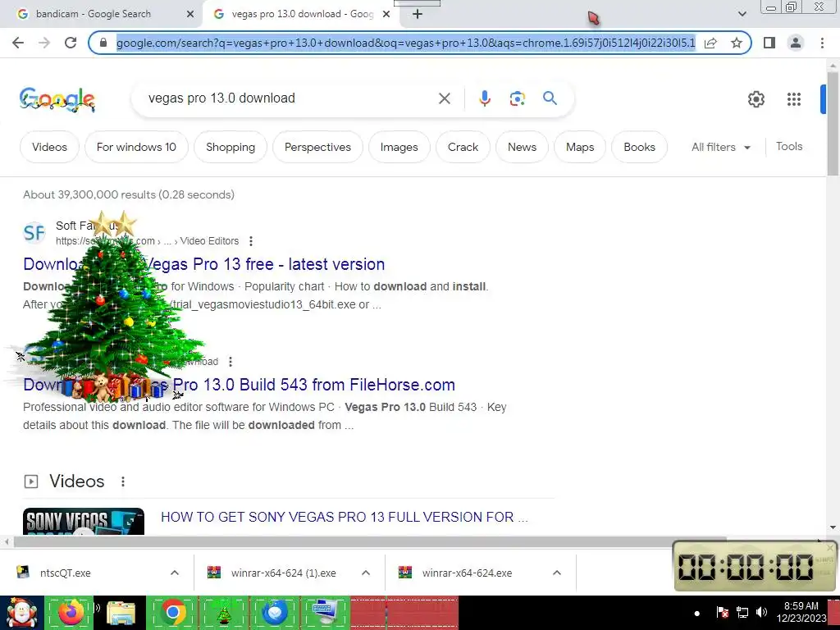Open a new browser tab
This screenshot has width=840, height=630.
[x=418, y=14]
